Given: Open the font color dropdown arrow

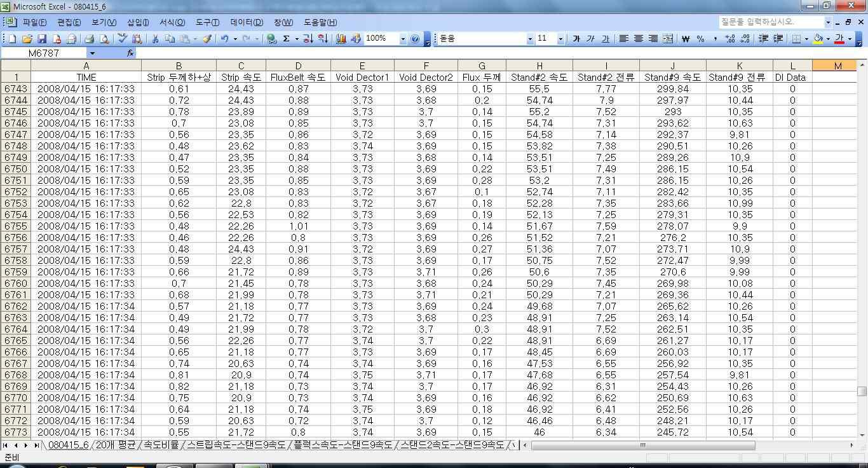Looking at the screenshot, I should [x=850, y=39].
